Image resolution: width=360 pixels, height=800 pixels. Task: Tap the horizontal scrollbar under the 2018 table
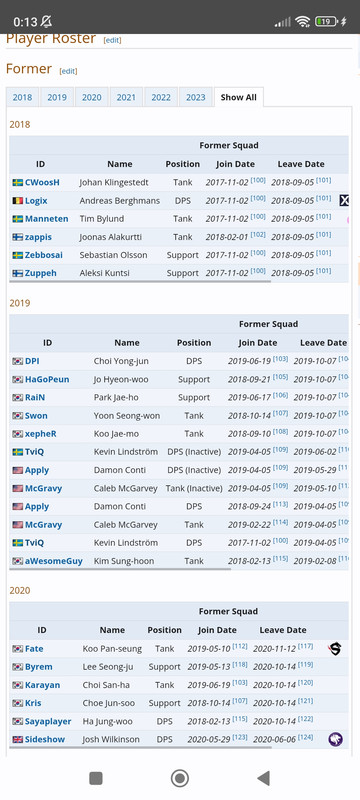pyautogui.click(x=140, y=281)
